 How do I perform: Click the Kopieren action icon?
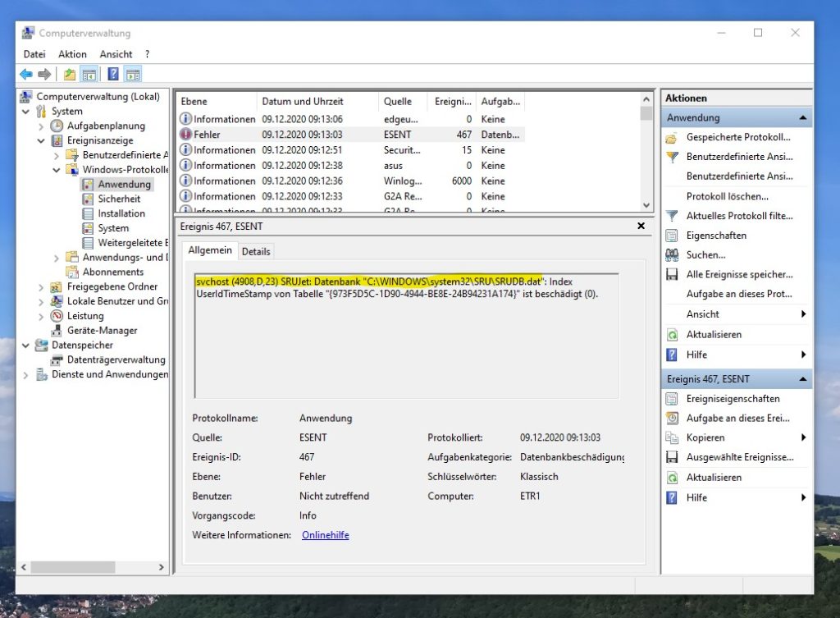(x=672, y=437)
